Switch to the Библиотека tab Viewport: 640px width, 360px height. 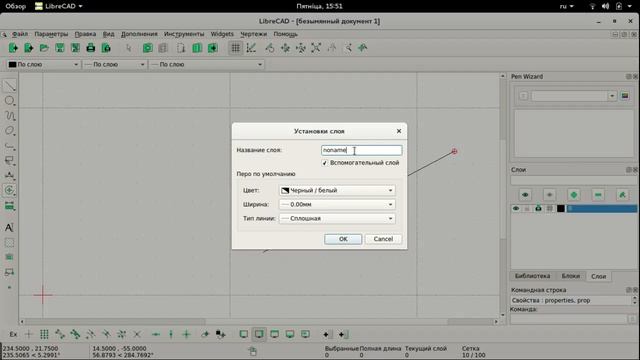532,276
